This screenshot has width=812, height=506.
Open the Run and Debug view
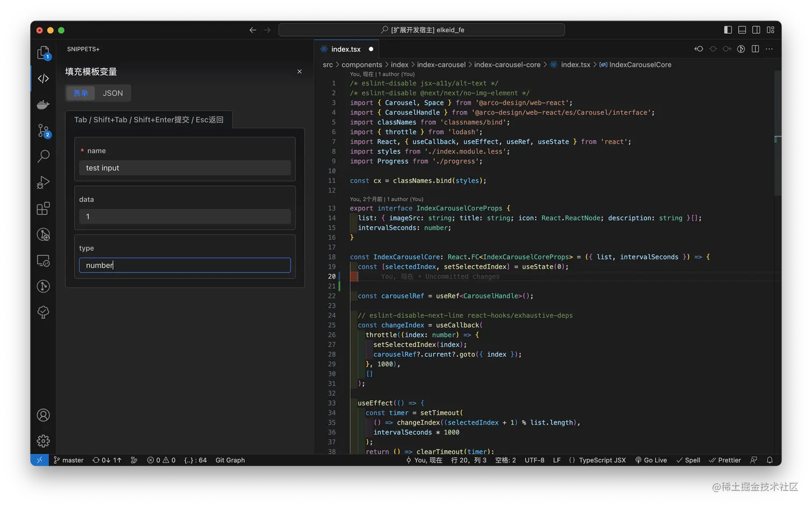point(44,182)
